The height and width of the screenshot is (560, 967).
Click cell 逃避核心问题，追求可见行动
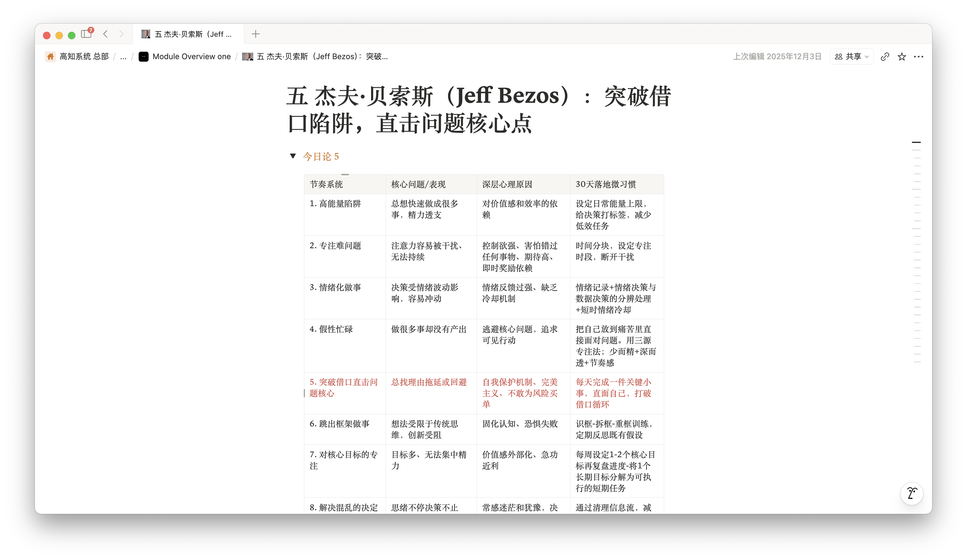click(523, 346)
